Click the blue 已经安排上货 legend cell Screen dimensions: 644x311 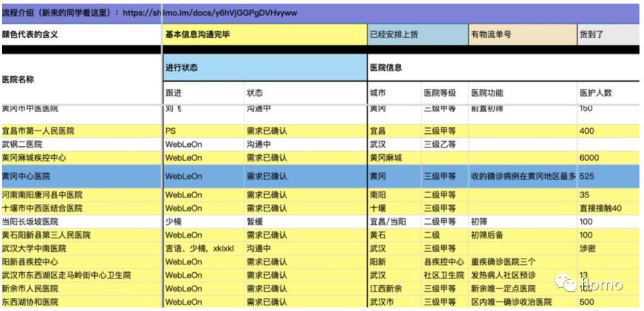[417, 35]
